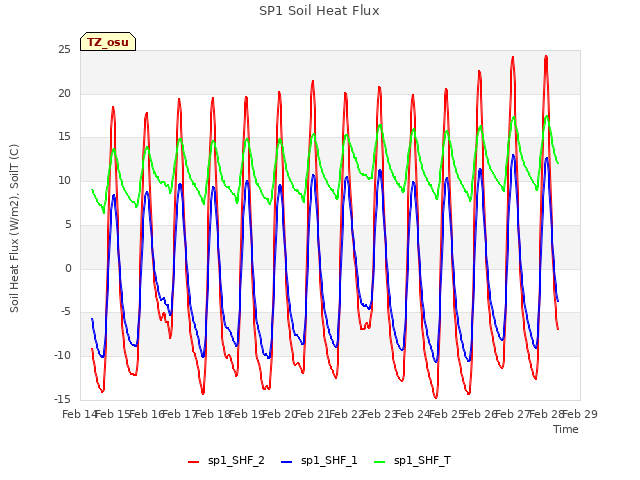Click the chart title SP1 Soil Heat Flux
Image resolution: width=640 pixels, height=480 pixels.
[319, 11]
